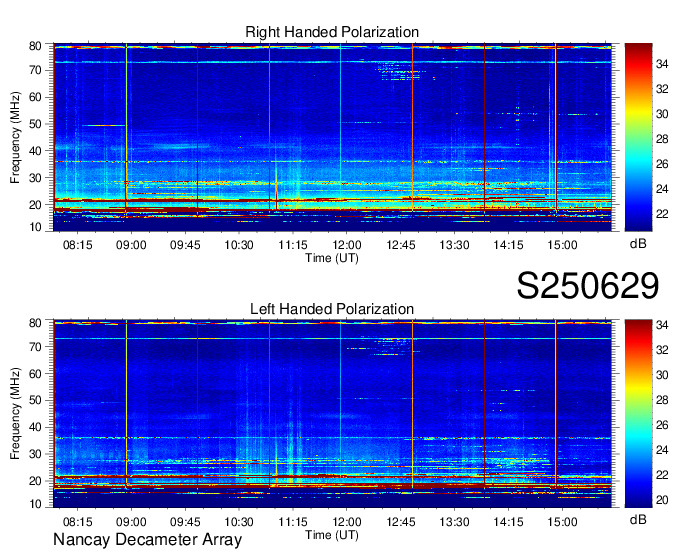The image size is (680, 552).
Task: Click the 30 frequency tick of Right Handed plot
Action: tap(35, 178)
